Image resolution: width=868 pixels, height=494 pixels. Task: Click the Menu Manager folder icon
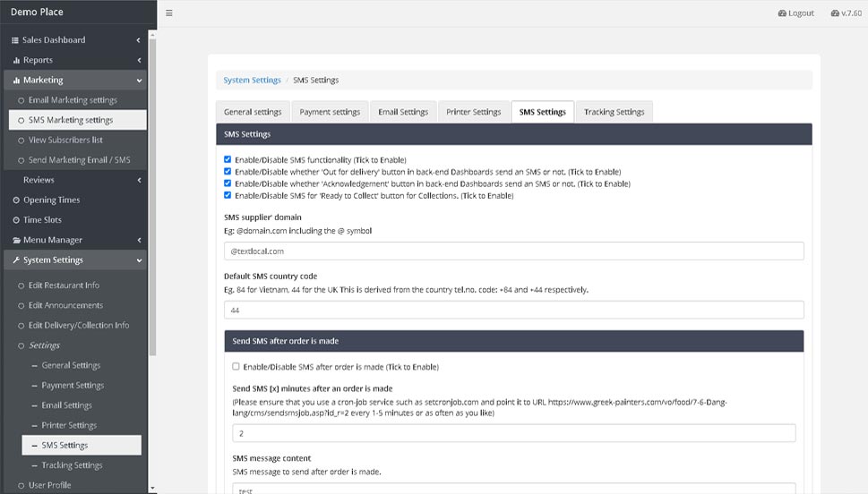point(16,241)
